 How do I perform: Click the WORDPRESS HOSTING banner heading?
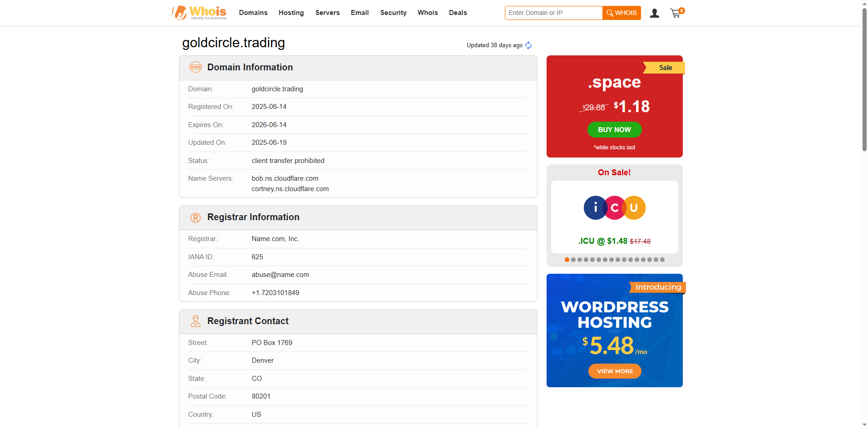click(x=615, y=315)
